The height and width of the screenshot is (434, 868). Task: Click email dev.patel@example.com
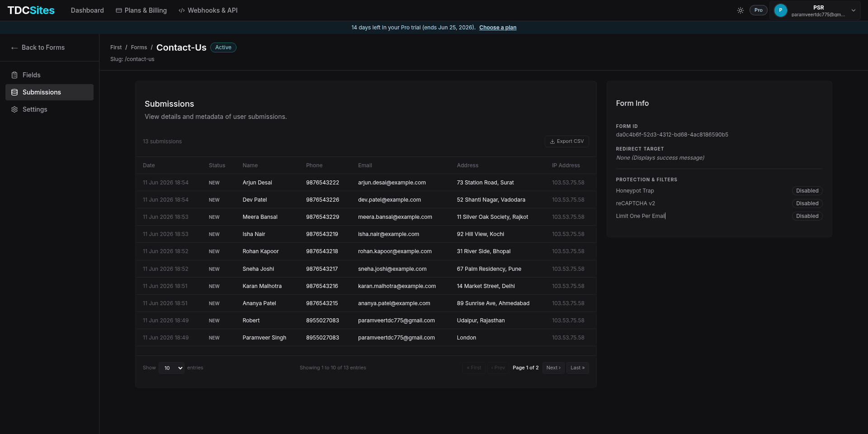(x=389, y=200)
